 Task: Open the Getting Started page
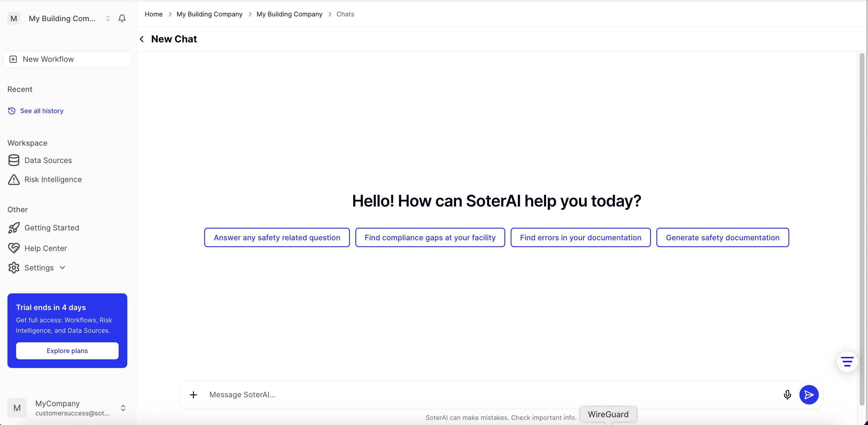pos(52,228)
